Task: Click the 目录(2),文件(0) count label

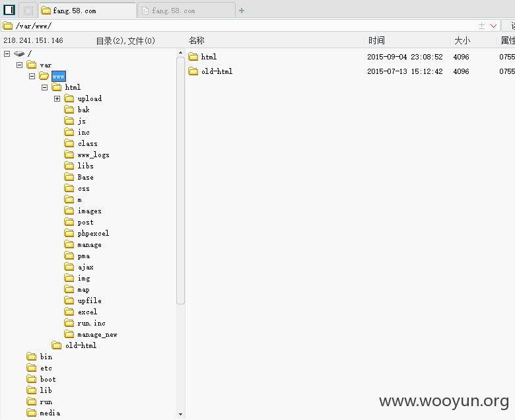Action: click(125, 41)
